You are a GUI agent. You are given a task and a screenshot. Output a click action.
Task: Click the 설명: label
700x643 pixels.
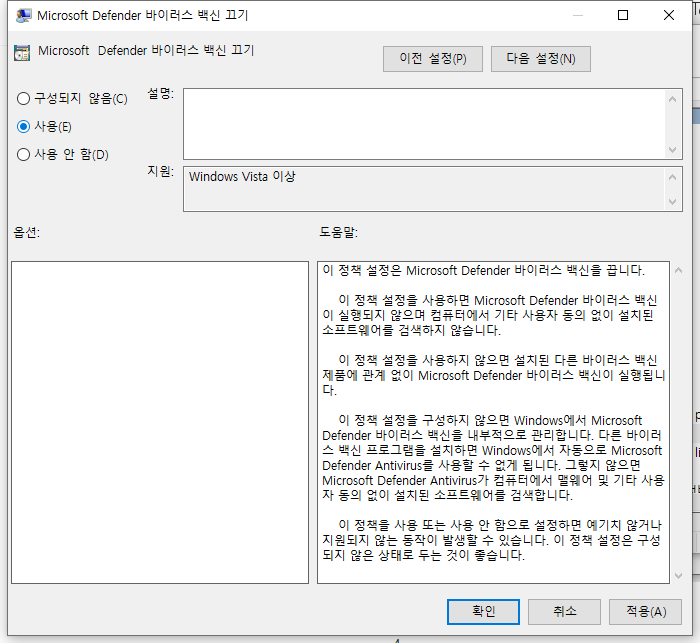pos(161,94)
